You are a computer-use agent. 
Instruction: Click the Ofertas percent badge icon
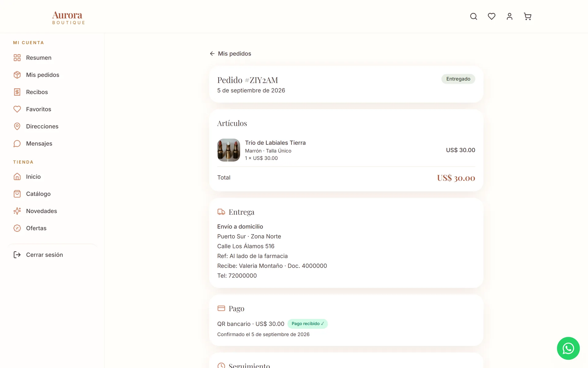(17, 228)
